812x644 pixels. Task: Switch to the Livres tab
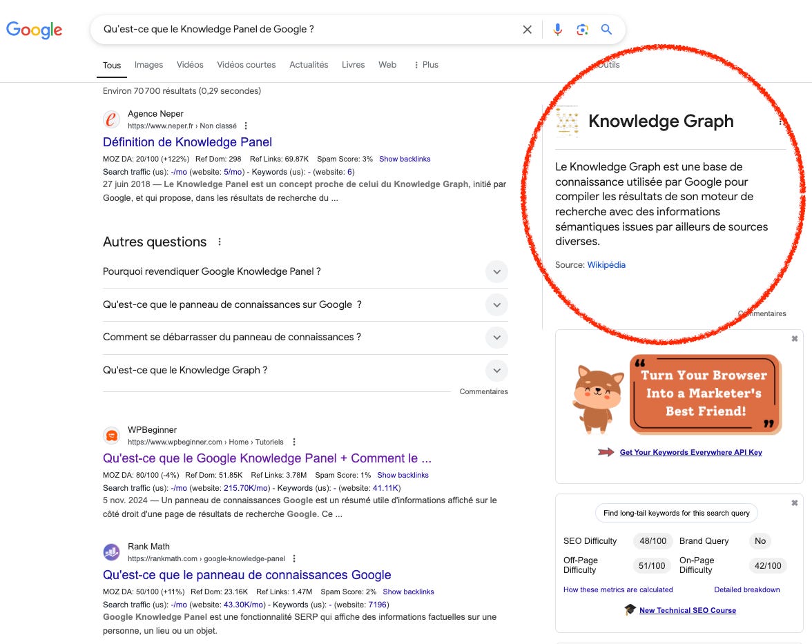(354, 65)
